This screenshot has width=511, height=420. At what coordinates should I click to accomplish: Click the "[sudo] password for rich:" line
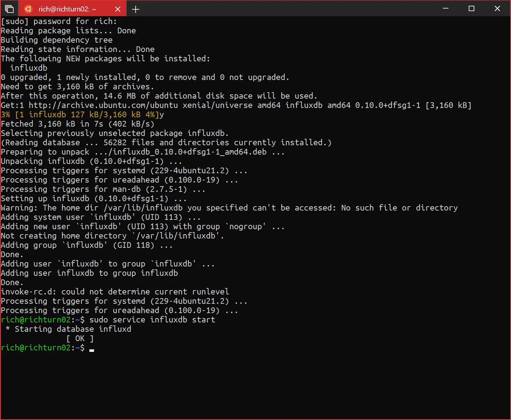(x=59, y=22)
